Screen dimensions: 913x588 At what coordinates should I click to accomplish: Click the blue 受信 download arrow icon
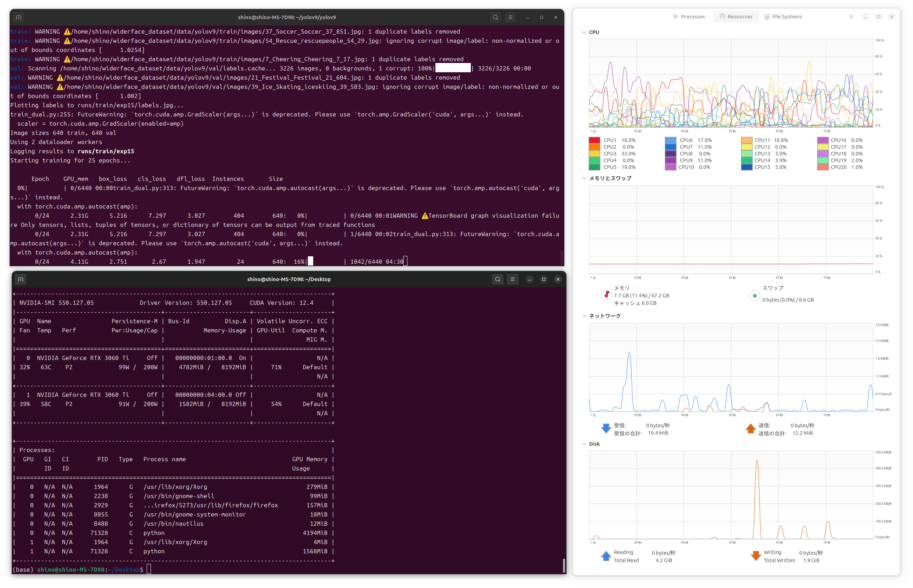pos(605,428)
